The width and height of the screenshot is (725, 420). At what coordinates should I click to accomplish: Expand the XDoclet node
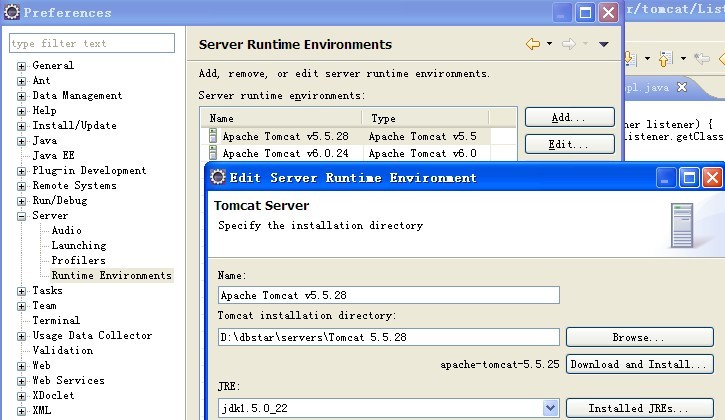tap(21, 396)
